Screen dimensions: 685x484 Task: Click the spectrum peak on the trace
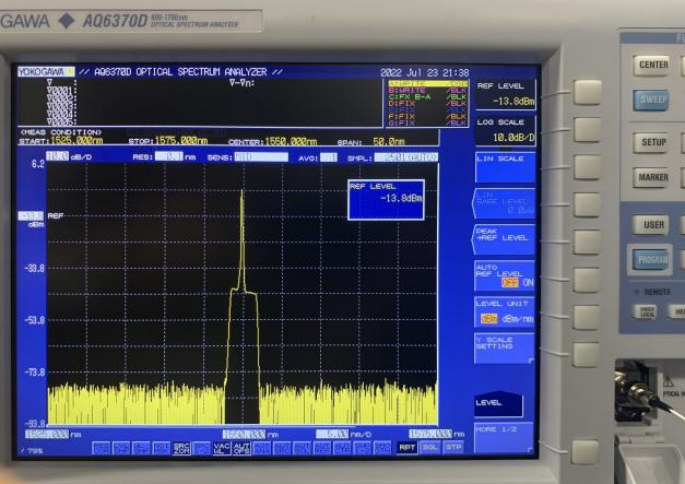[x=242, y=193]
